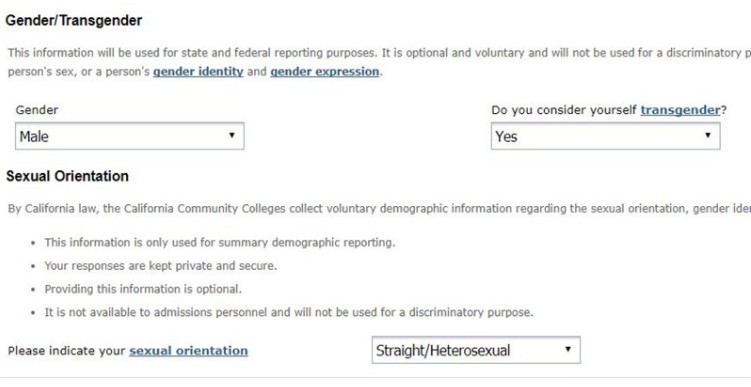Click the 'not available to admissions personnel' bullet
The image size is (751, 387).
pyautogui.click(x=289, y=312)
